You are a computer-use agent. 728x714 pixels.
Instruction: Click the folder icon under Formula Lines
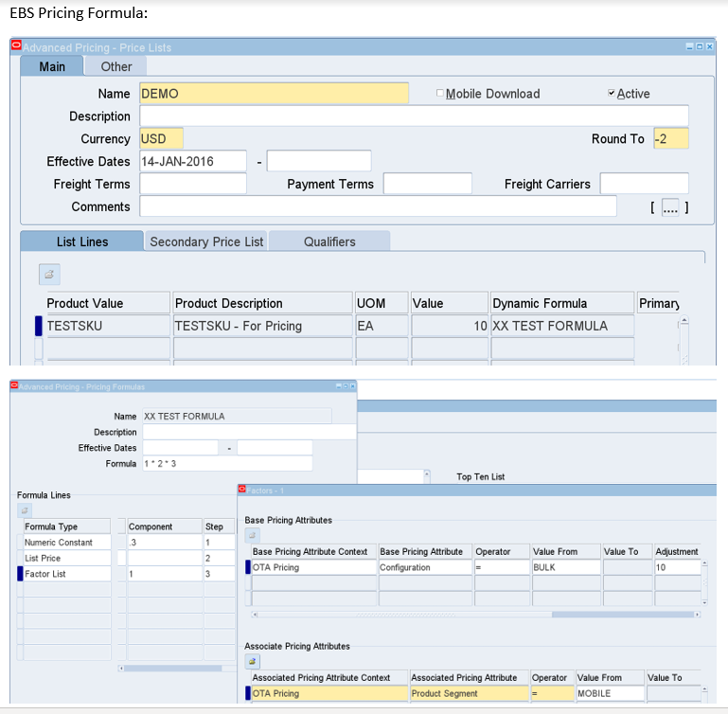click(25, 510)
